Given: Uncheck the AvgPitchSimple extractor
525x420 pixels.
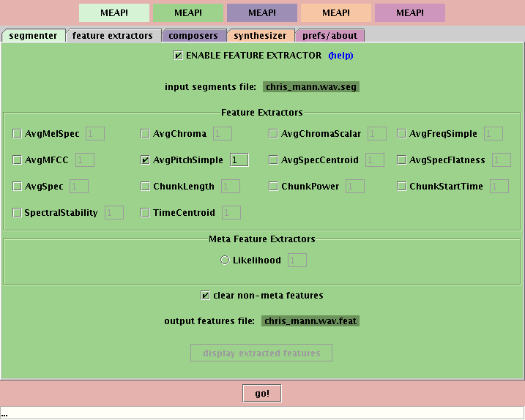Looking at the screenshot, I should coord(146,160).
